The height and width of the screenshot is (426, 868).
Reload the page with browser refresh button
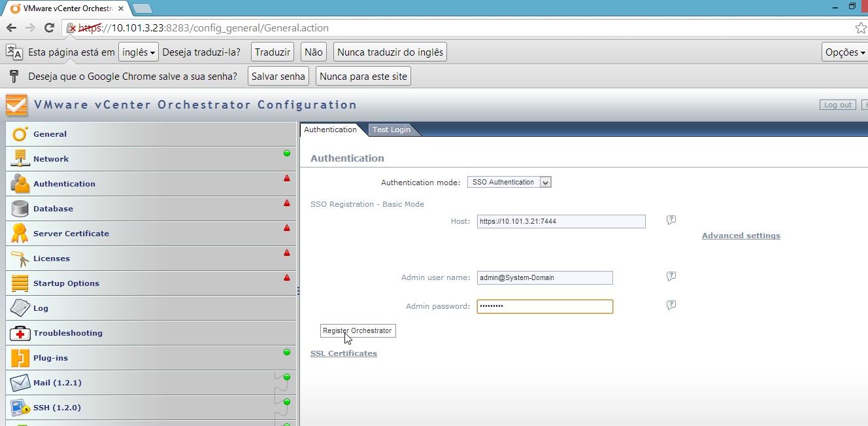(x=49, y=27)
